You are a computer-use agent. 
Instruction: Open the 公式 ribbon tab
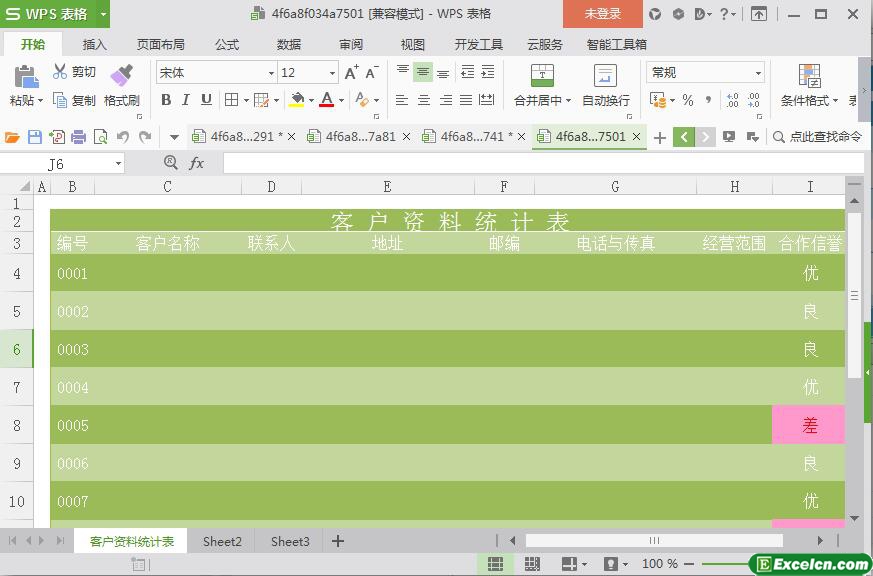click(x=227, y=45)
